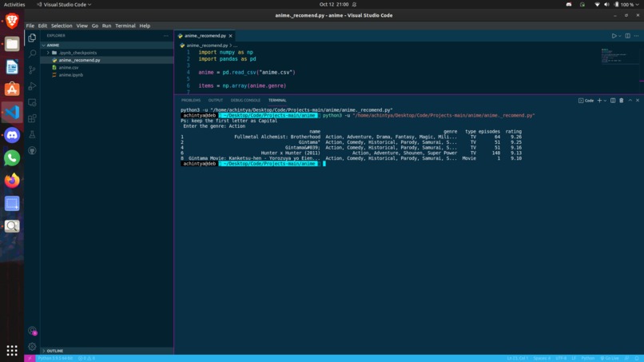Open the Visual Studio Code app menu

[64, 5]
